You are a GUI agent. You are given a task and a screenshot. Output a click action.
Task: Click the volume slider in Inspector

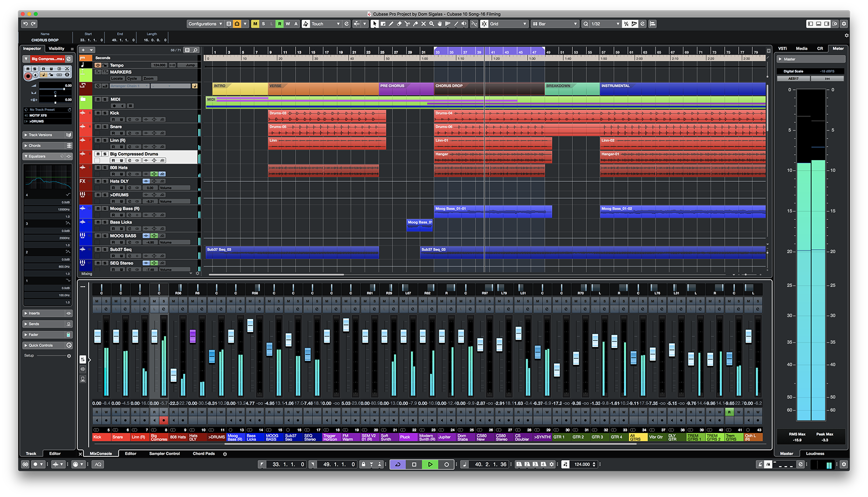coord(55,89)
